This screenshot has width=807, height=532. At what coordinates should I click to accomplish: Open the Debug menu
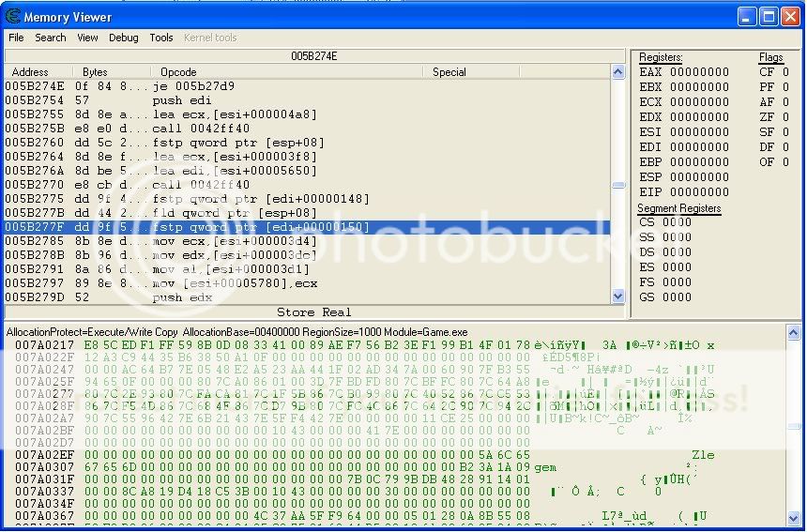[x=123, y=38]
